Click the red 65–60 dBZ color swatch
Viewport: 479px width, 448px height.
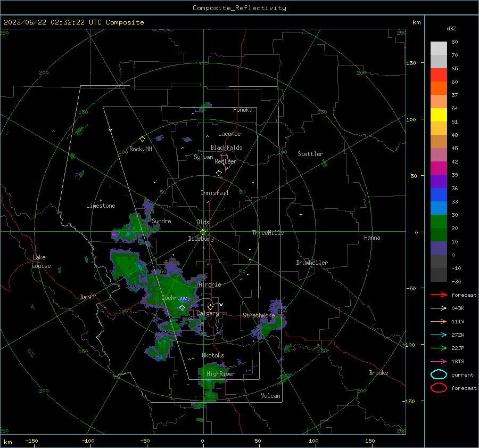click(x=439, y=75)
